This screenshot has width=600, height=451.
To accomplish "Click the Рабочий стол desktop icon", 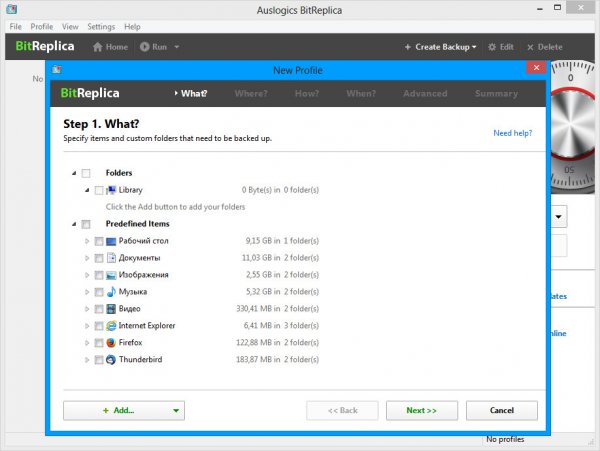I will pyautogui.click(x=111, y=241).
